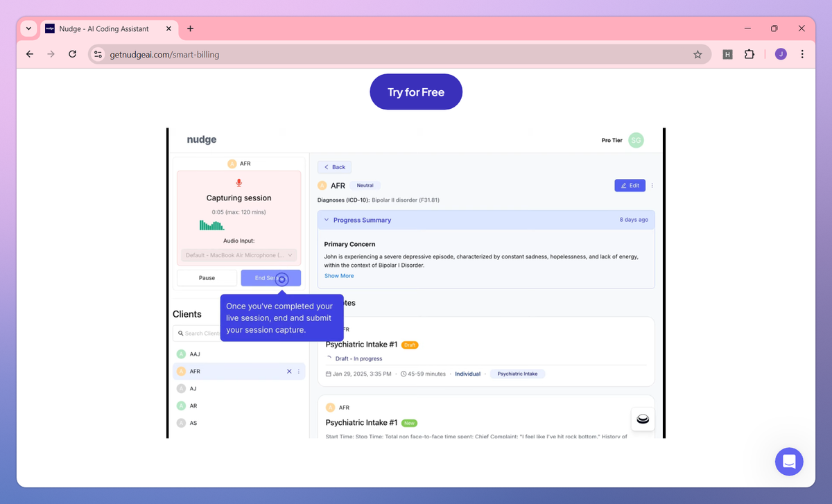Select client AR in the list

(239, 406)
